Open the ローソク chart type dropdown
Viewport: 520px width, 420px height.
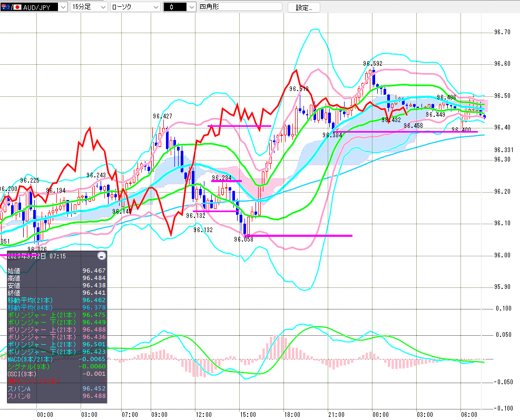(135, 7)
